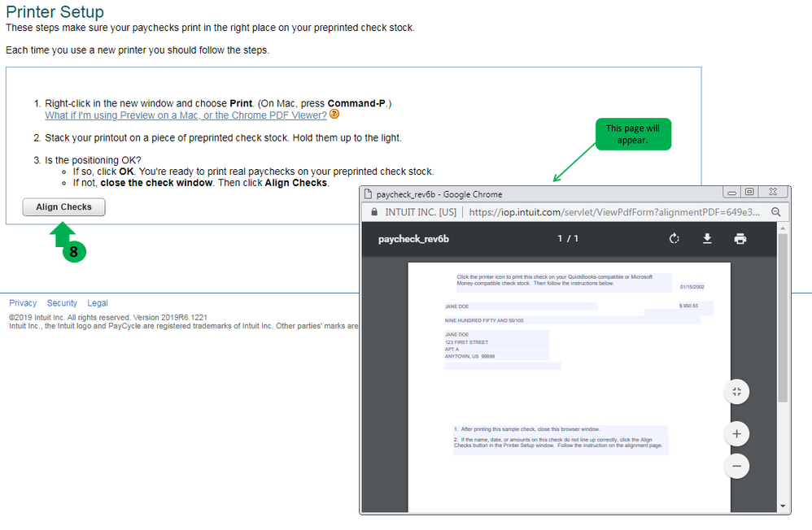812x530 pixels.
Task: Click the Printer Setup heading
Action: (x=55, y=11)
